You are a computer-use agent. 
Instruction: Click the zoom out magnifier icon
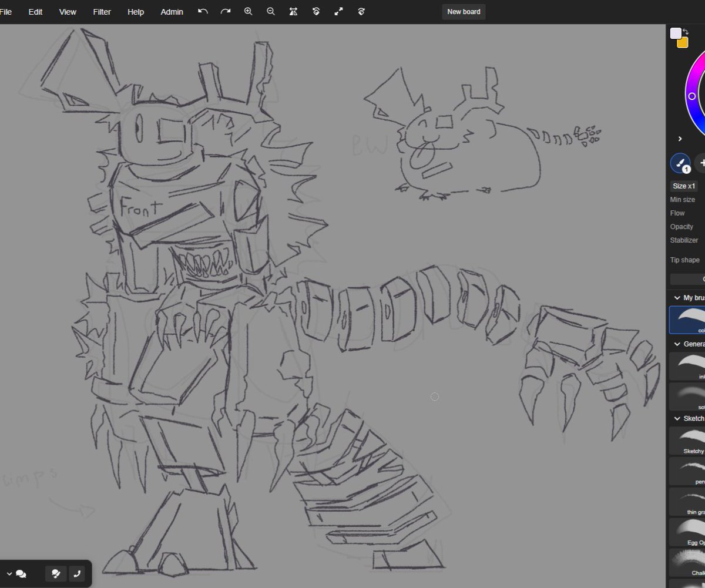click(x=271, y=11)
